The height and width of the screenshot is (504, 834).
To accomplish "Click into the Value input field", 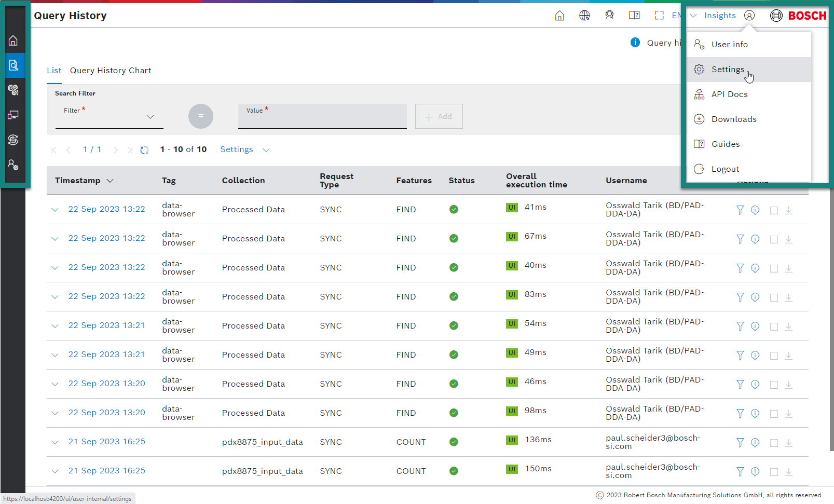I will point(322,119).
